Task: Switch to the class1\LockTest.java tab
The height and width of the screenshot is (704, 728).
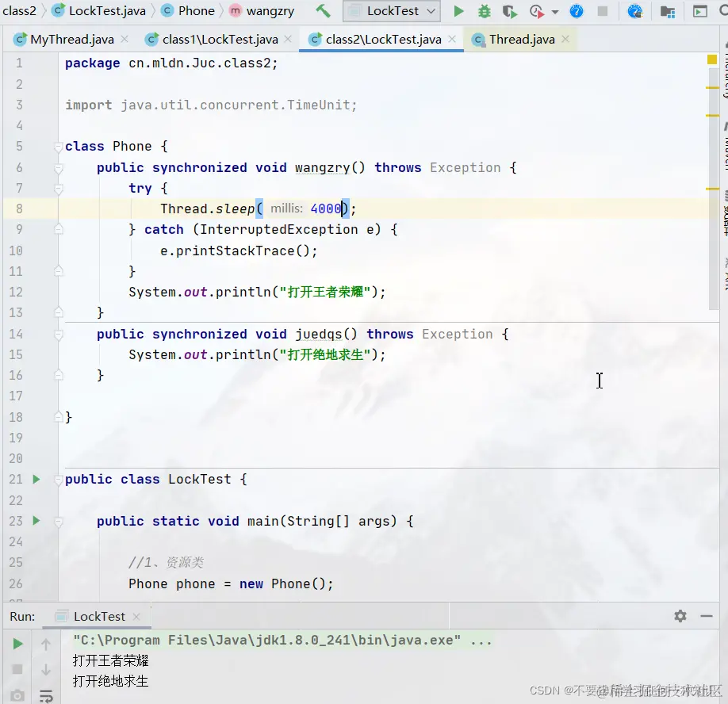Action: [x=220, y=40]
